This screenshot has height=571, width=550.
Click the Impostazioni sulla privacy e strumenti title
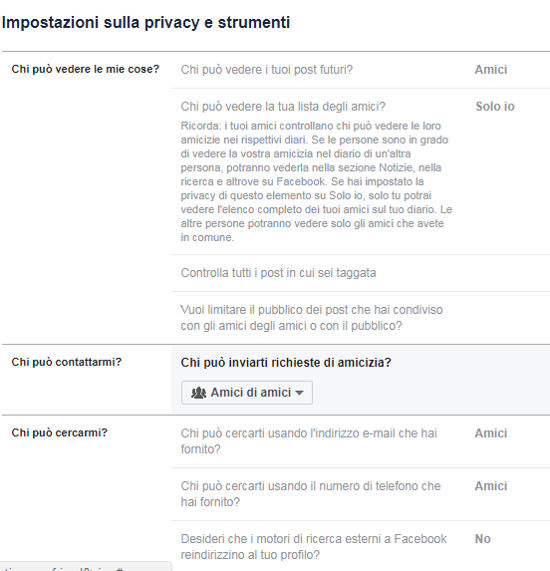click(x=146, y=23)
